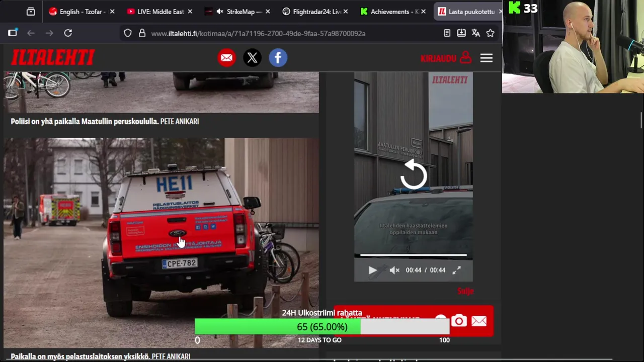Click the Iltalehti watermark on the video
Image resolution: width=644 pixels, height=362 pixels.
(450, 79)
